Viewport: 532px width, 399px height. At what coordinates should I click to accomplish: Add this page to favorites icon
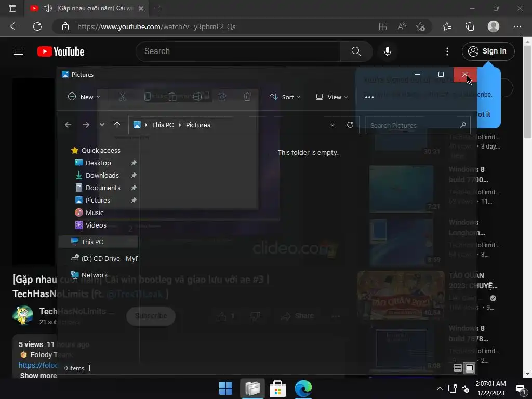coord(421,26)
